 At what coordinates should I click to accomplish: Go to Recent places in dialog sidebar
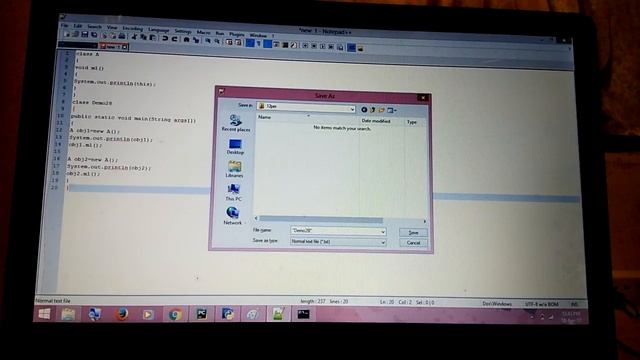pyautogui.click(x=236, y=123)
